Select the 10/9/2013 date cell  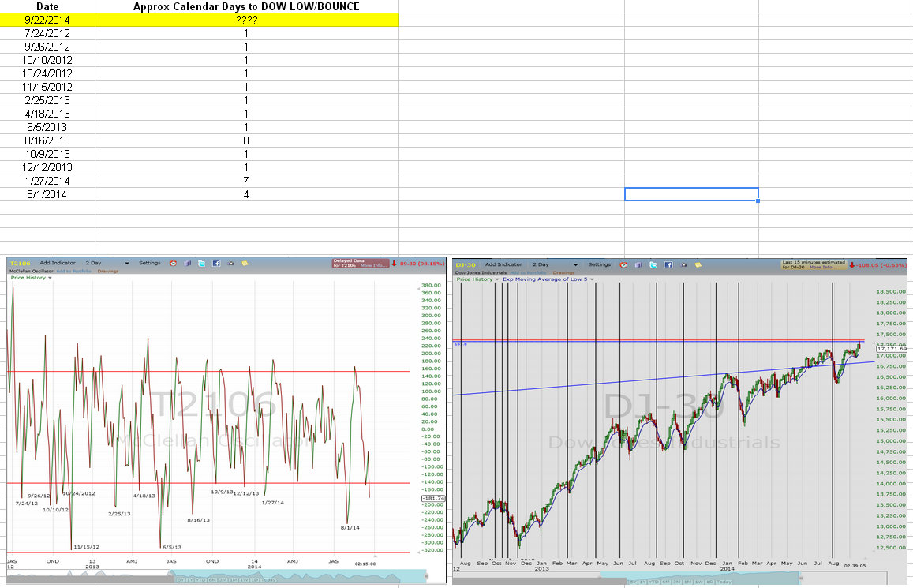tap(47, 154)
